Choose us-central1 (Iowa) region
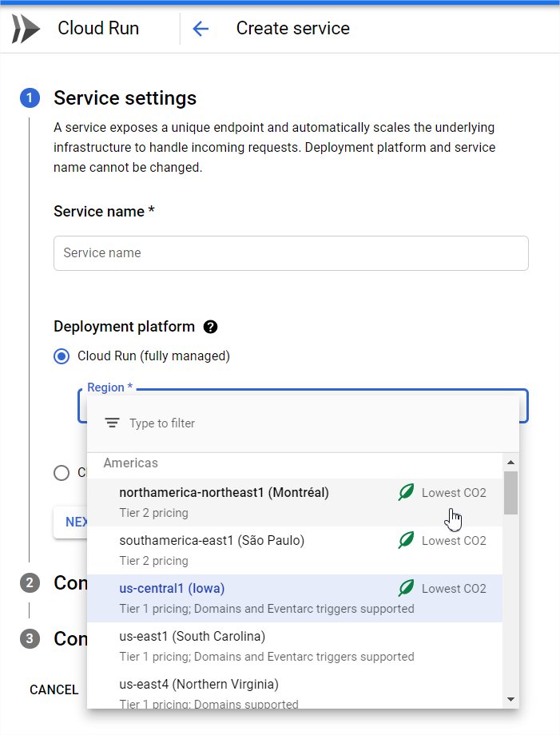The width and height of the screenshot is (560, 735). click(295, 598)
